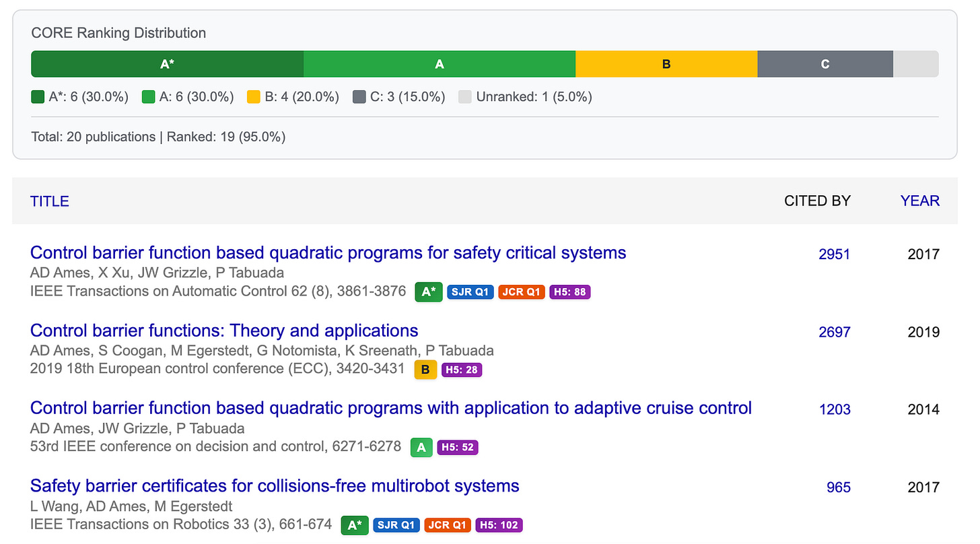View the 2951 citations link
The width and height of the screenshot is (980, 544).
point(835,254)
